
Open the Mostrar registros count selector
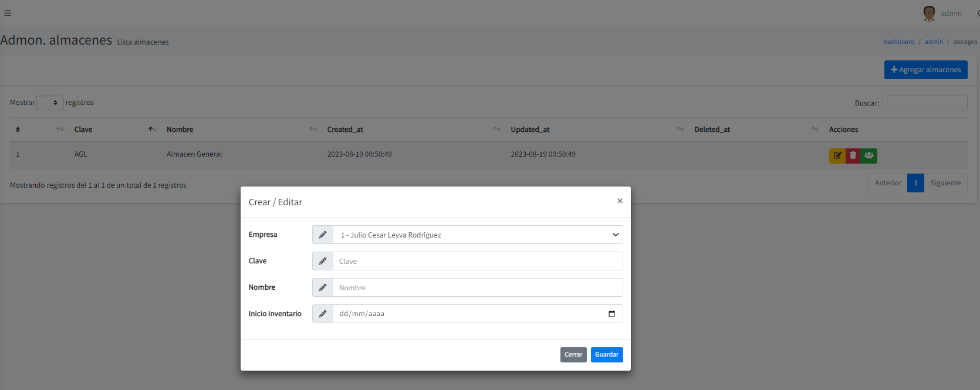pos(50,103)
